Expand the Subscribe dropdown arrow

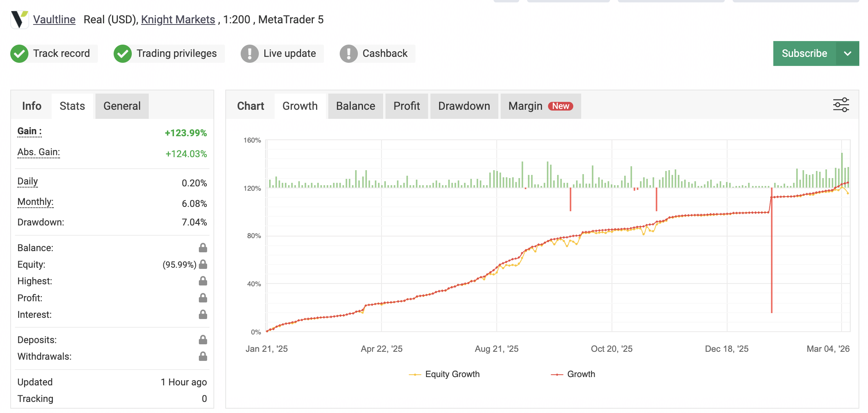(x=847, y=54)
